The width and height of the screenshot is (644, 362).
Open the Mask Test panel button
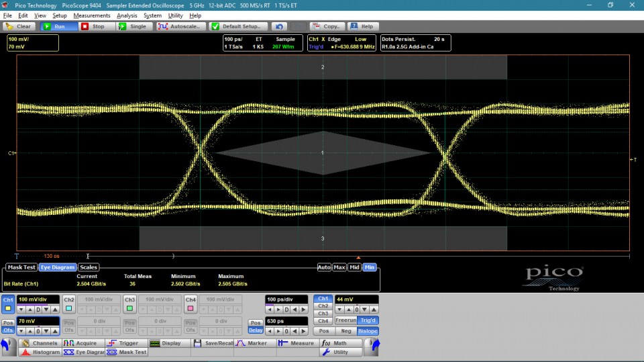click(x=127, y=352)
